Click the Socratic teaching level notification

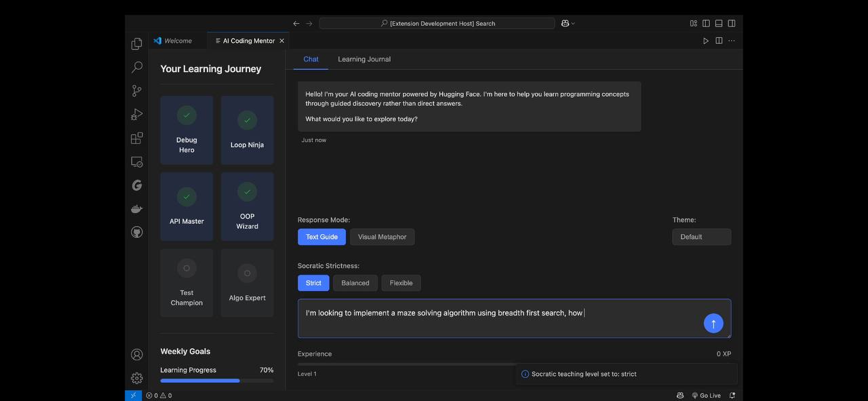pyautogui.click(x=627, y=374)
